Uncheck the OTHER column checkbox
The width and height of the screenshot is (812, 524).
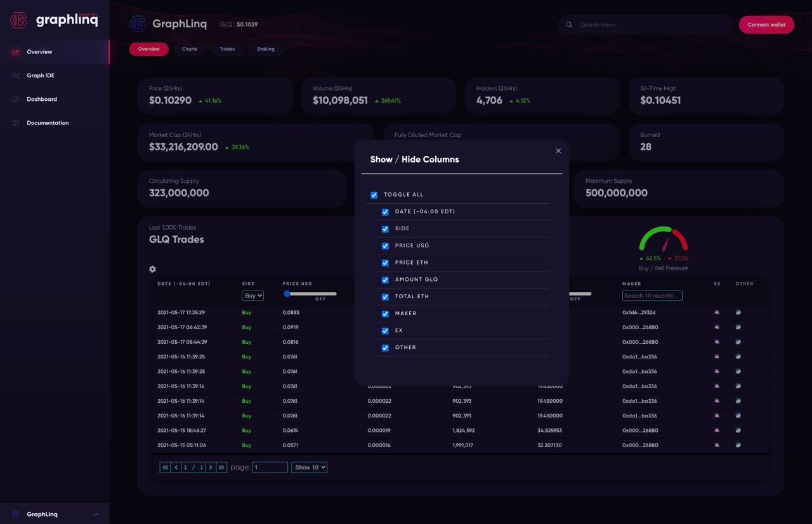(385, 348)
